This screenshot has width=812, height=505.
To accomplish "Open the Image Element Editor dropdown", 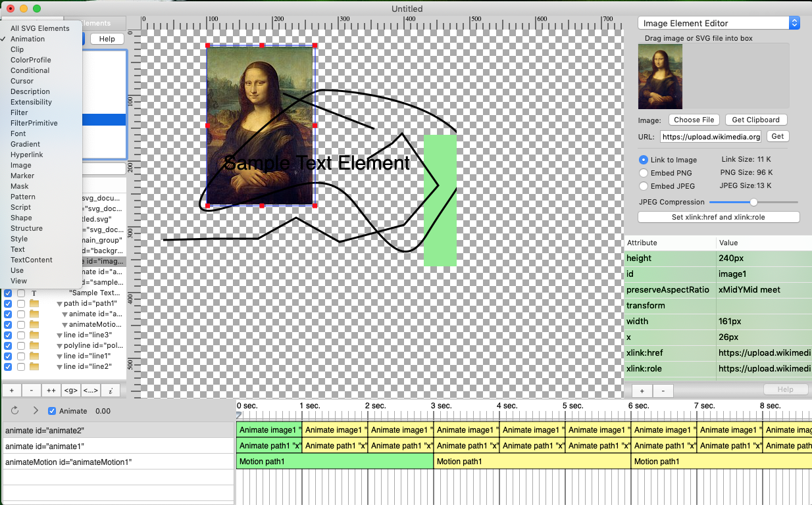I will pyautogui.click(x=719, y=23).
